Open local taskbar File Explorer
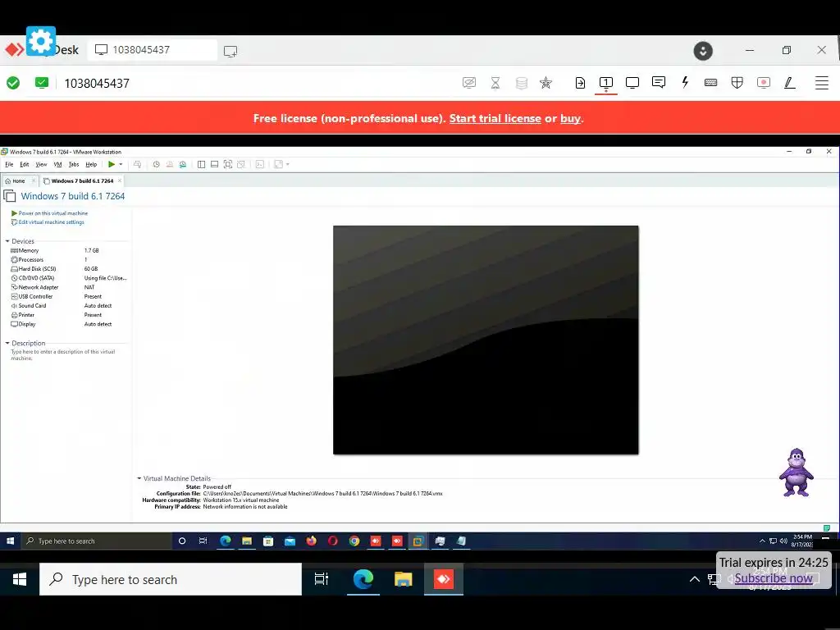The image size is (840, 630). point(403,579)
